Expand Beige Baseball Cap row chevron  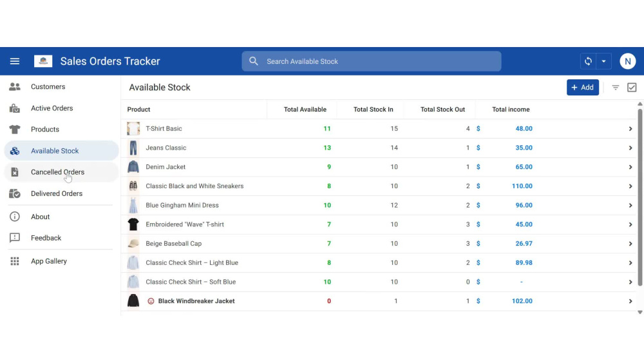pos(630,244)
